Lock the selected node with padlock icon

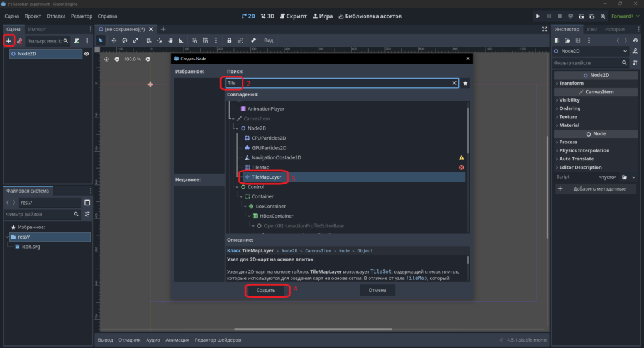click(x=229, y=40)
